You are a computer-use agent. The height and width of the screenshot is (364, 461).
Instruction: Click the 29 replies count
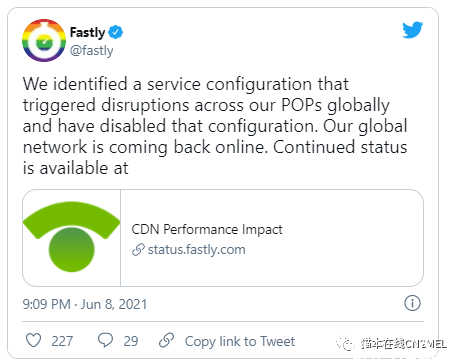click(x=131, y=341)
